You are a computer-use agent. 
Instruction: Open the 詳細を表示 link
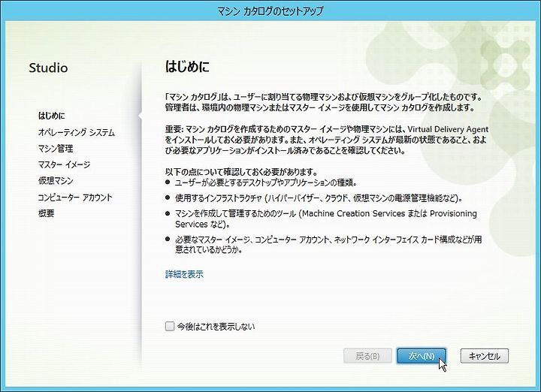coord(184,274)
